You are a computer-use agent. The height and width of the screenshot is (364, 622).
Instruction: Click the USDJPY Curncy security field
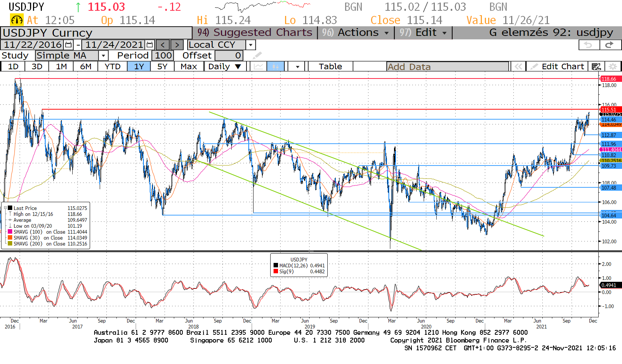click(96, 33)
